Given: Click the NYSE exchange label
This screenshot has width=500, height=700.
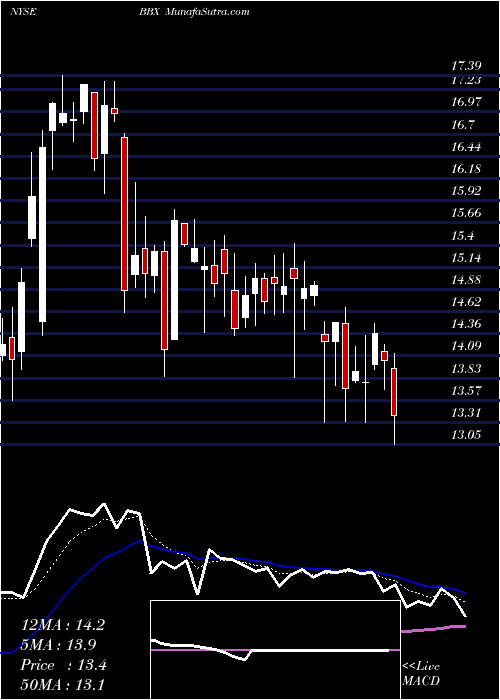Looking at the screenshot, I should 23,12.
